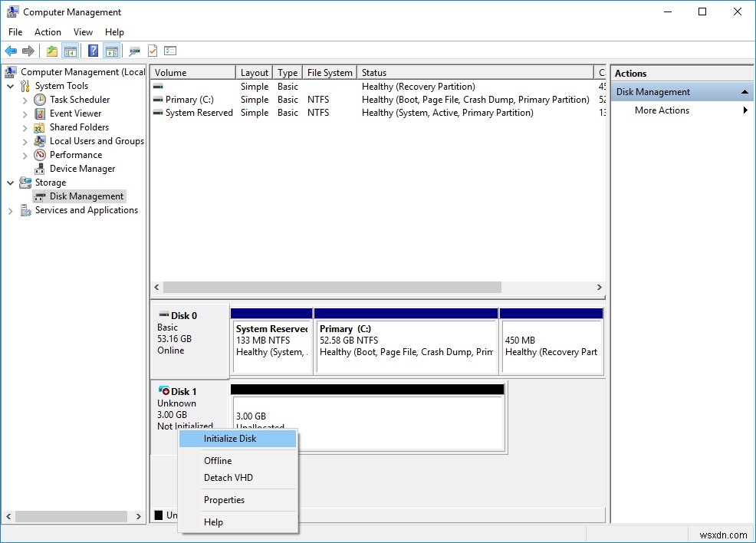Click the System Tools icon

(25, 86)
